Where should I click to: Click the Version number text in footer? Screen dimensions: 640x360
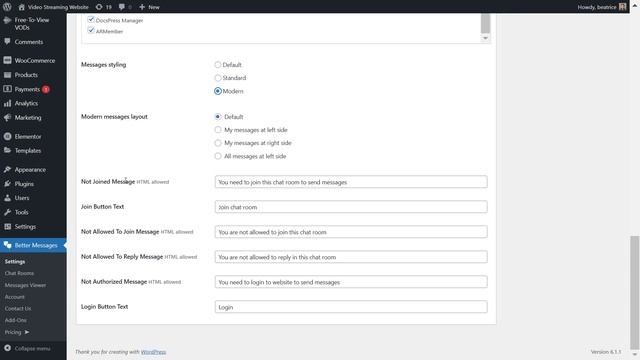[605, 352]
